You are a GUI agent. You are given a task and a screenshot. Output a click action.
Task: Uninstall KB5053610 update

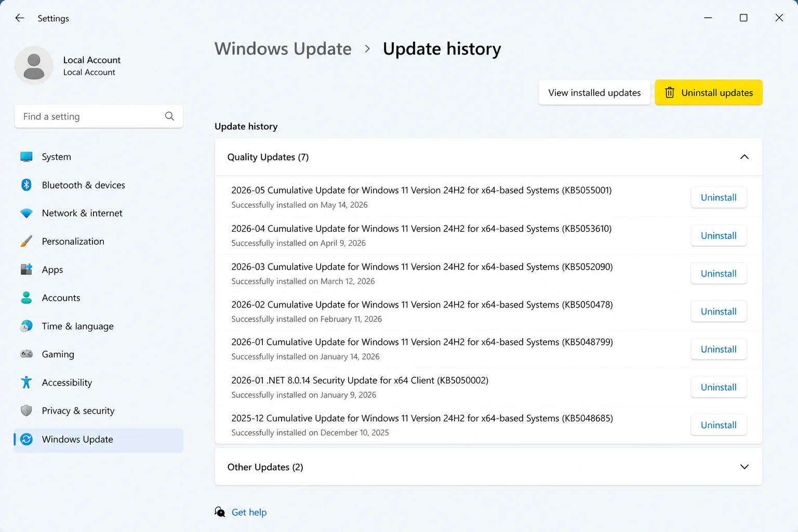[719, 235]
